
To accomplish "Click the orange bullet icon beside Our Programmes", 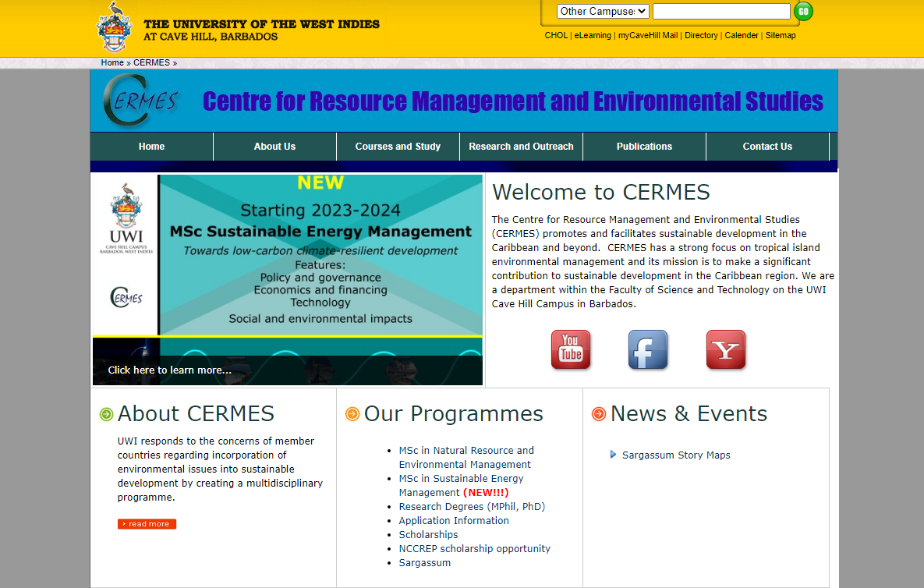I will click(x=352, y=414).
